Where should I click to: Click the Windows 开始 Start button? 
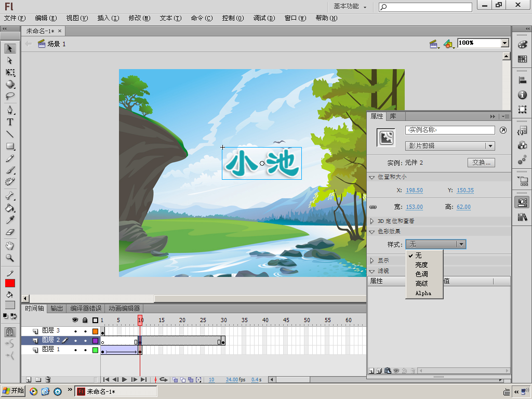(x=13, y=391)
